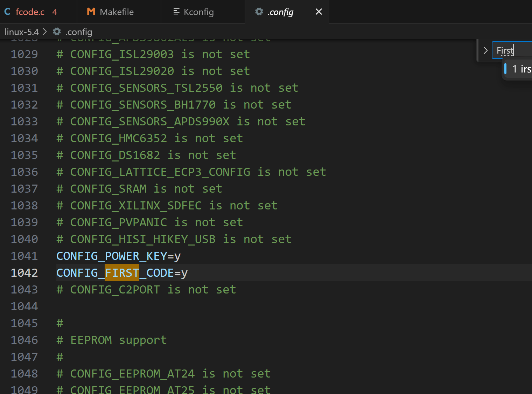The width and height of the screenshot is (532, 394).
Task: Place cursor on CONFIG_POWER_KEY=y line
Action: pyautogui.click(x=118, y=256)
